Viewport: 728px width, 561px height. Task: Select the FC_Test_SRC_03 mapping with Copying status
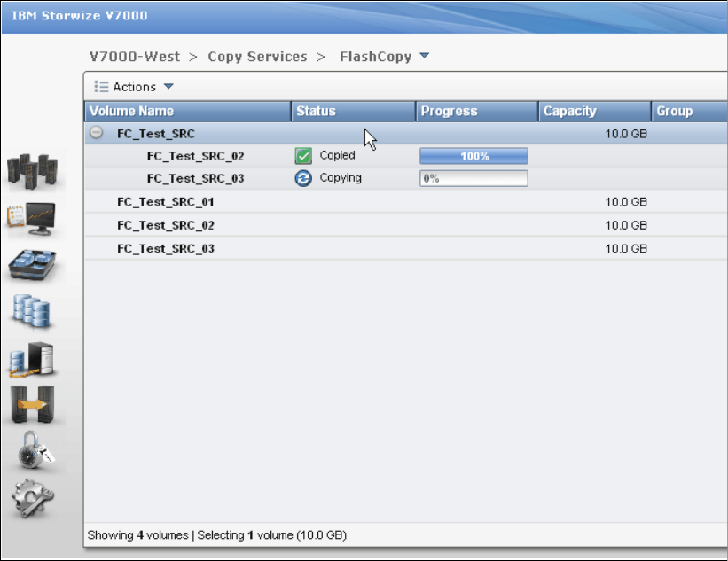coord(196,179)
